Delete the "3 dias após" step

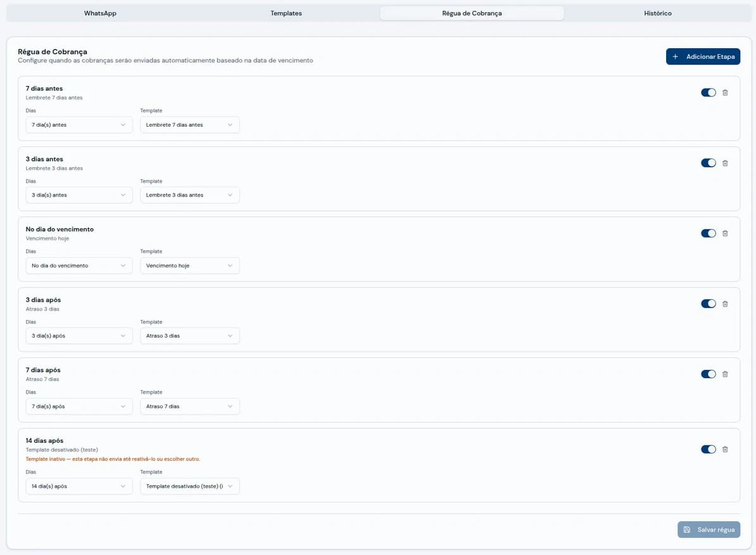pyautogui.click(x=725, y=304)
